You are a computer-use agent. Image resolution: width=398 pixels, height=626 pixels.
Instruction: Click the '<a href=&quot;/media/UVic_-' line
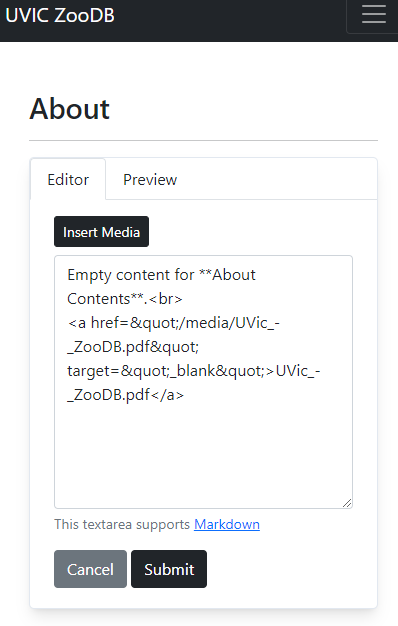point(173,323)
